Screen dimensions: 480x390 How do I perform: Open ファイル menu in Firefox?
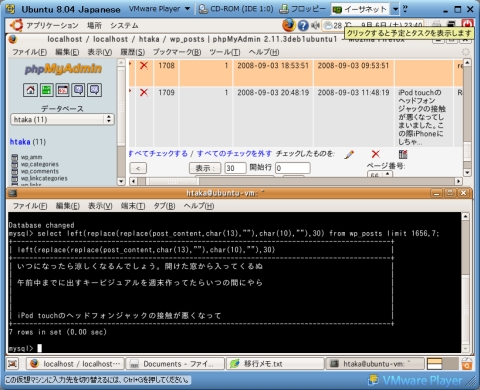coord(29,52)
